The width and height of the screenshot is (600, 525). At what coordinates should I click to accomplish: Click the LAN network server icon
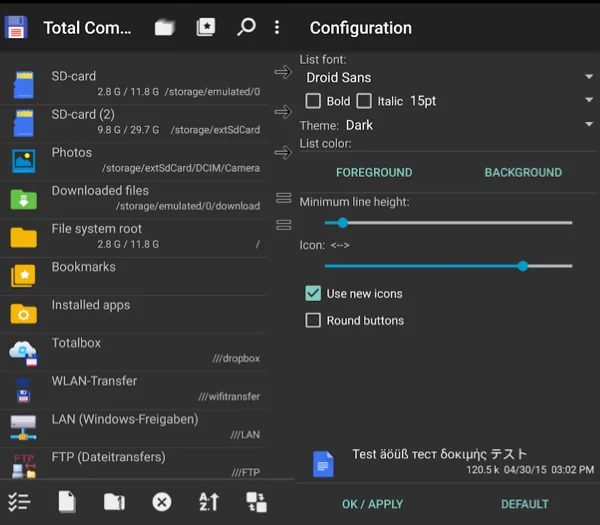(x=23, y=427)
